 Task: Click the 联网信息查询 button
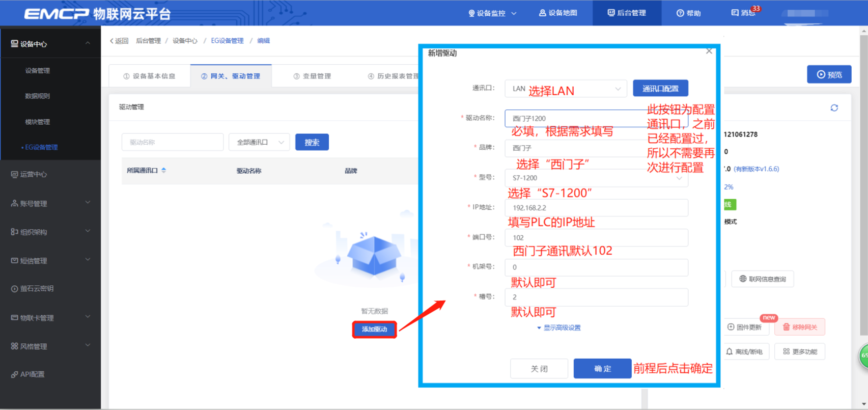[x=763, y=279]
